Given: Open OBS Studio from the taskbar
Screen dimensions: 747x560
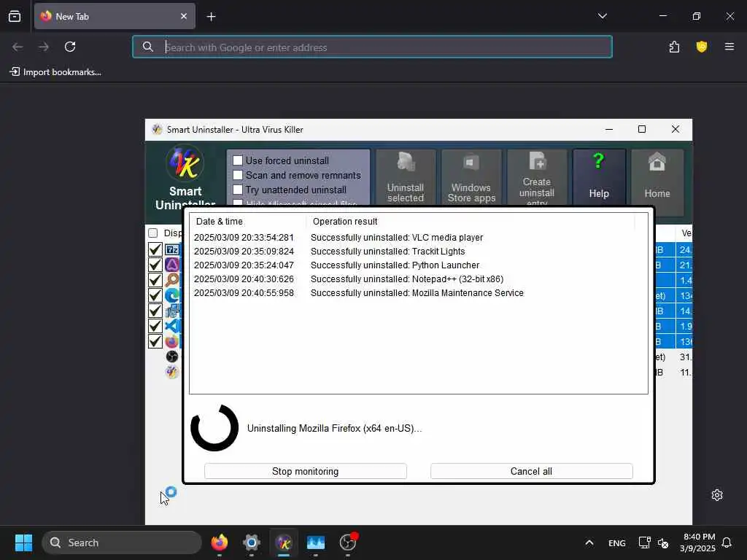Looking at the screenshot, I should (348, 542).
